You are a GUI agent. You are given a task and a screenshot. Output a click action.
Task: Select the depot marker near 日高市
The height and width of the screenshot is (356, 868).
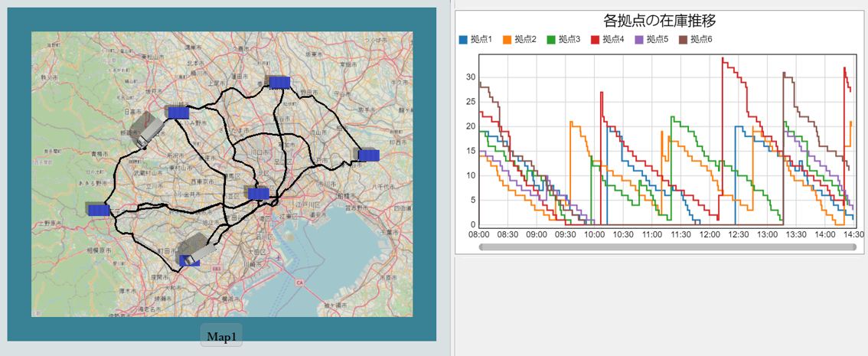178,112
